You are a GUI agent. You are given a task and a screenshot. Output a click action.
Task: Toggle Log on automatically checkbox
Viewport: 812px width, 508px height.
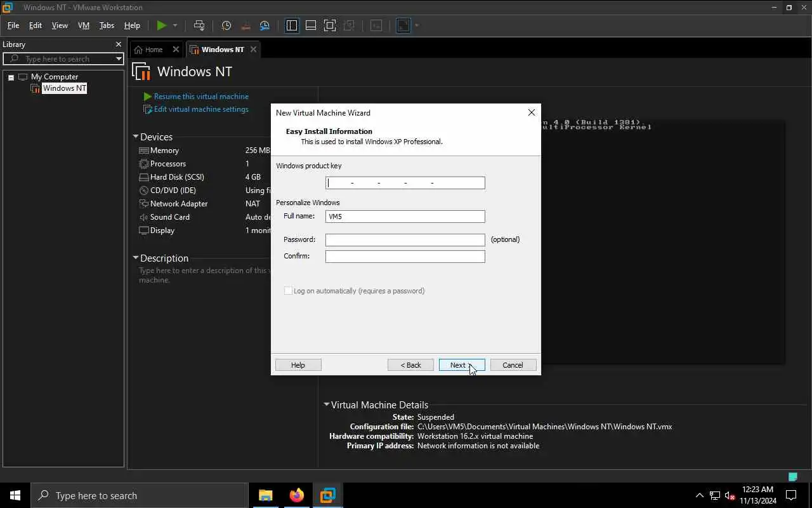point(288,291)
